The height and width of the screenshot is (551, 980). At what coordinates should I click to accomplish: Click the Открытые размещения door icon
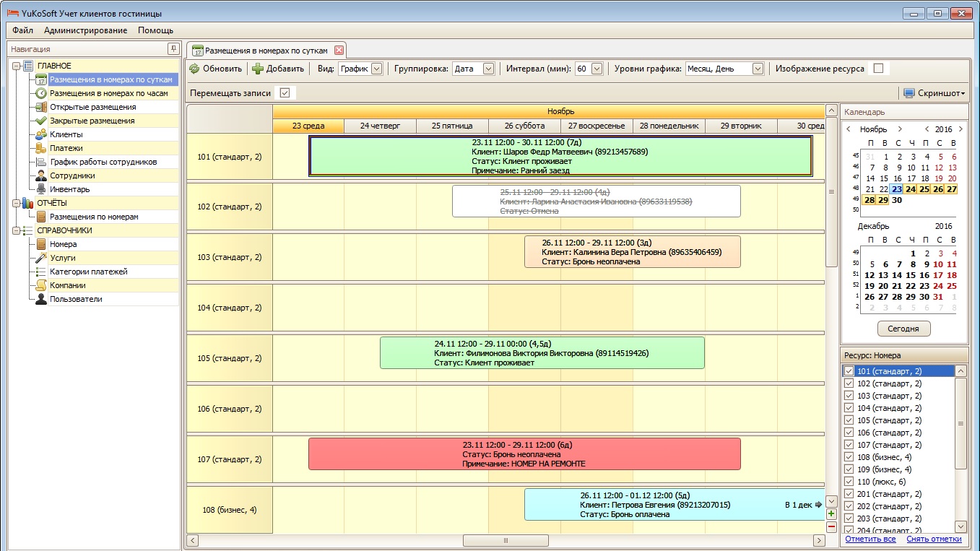tap(42, 107)
